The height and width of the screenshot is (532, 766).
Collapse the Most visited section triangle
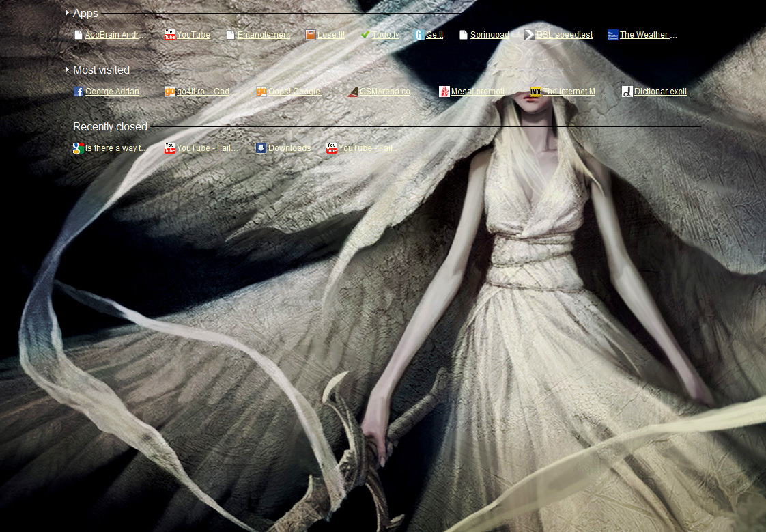click(x=67, y=70)
